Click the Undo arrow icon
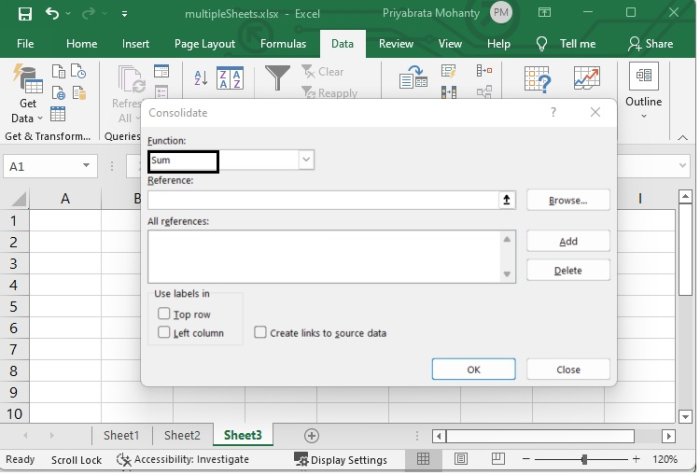 (52, 14)
